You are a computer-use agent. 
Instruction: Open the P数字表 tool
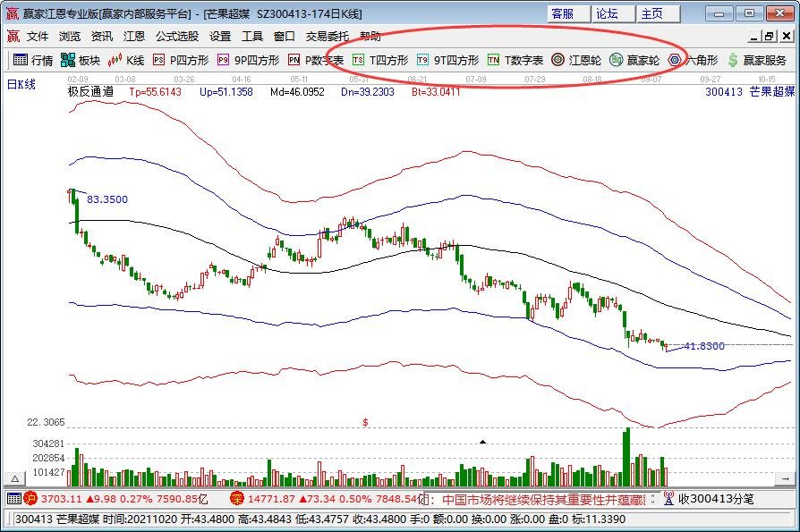coord(315,60)
